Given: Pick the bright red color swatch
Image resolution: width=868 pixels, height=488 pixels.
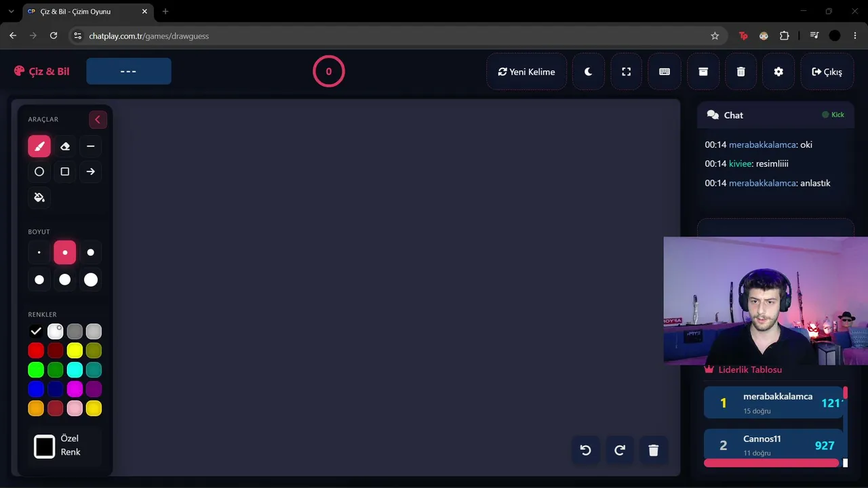Looking at the screenshot, I should 36,350.
